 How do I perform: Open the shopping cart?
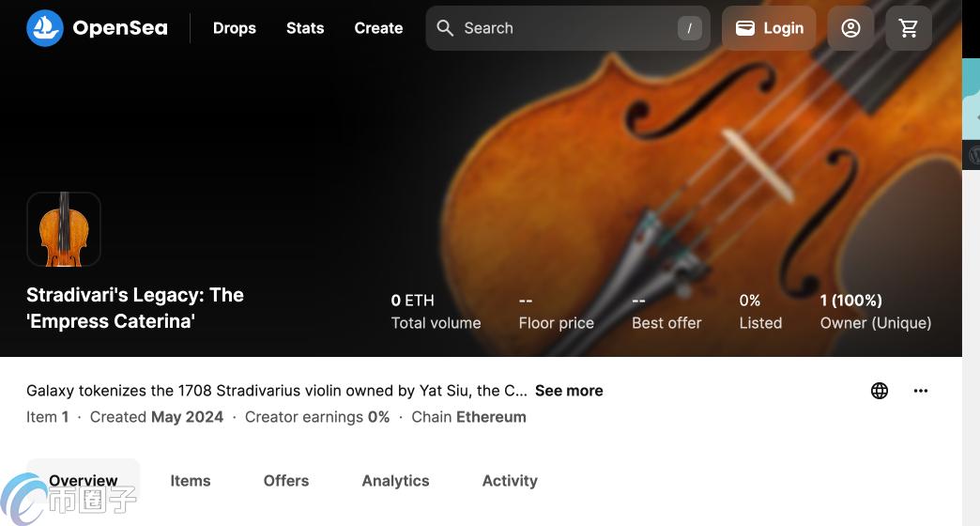(909, 28)
